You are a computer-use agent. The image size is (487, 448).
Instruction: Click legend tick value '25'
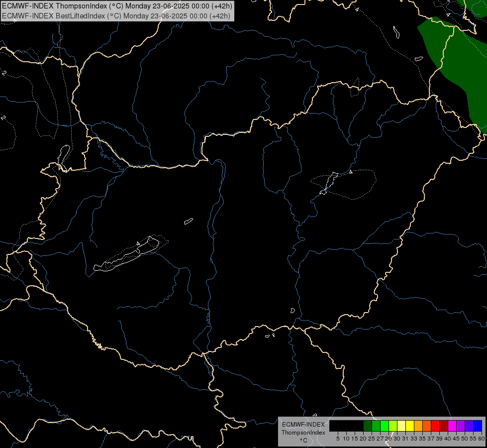(x=372, y=439)
